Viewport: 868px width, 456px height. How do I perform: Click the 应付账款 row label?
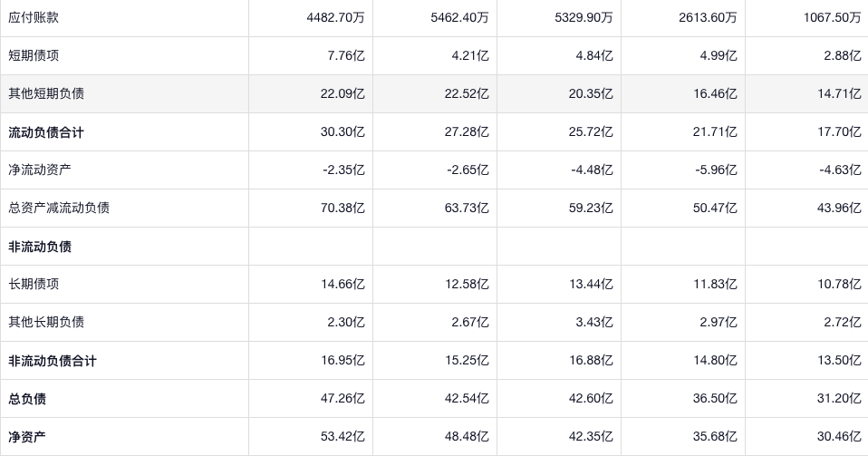[34, 17]
